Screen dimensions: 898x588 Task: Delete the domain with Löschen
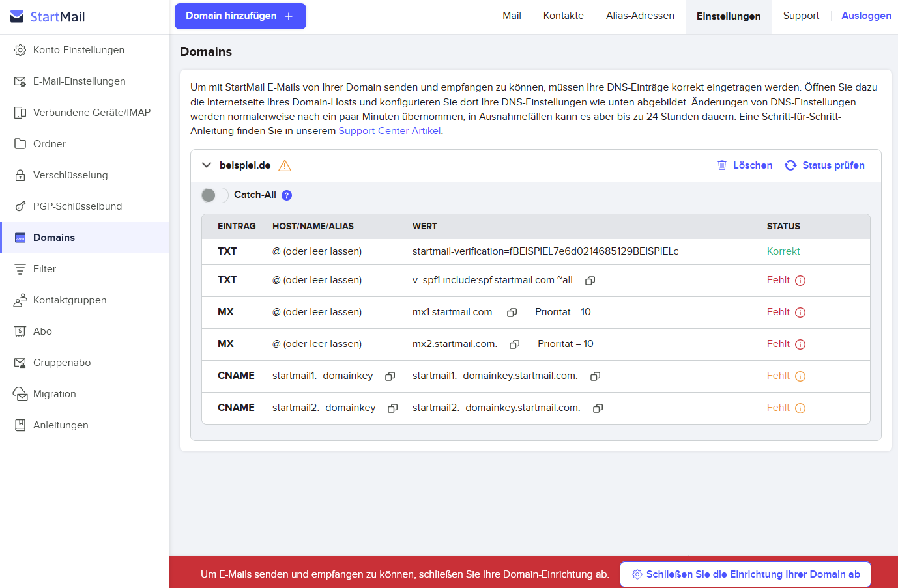[745, 165]
